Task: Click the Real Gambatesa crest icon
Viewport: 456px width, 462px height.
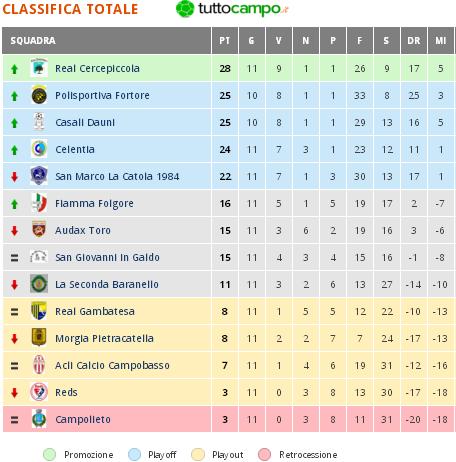Action: (x=39, y=311)
